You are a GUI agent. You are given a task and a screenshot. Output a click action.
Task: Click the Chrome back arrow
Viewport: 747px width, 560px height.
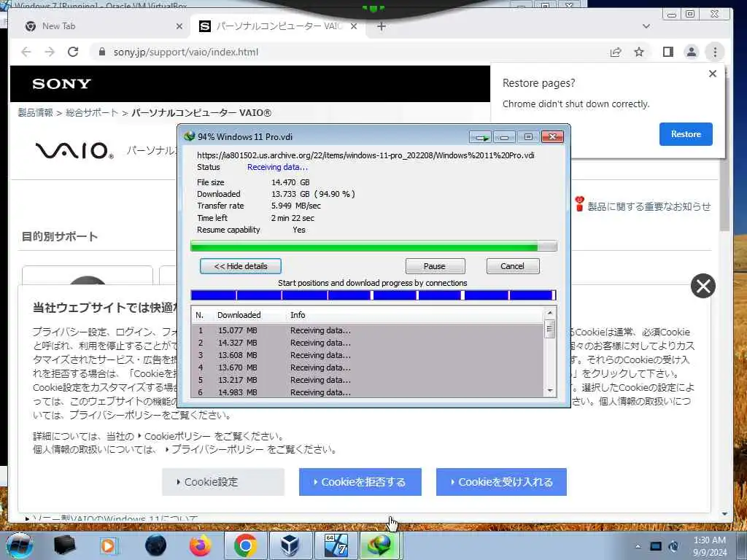coord(26,52)
